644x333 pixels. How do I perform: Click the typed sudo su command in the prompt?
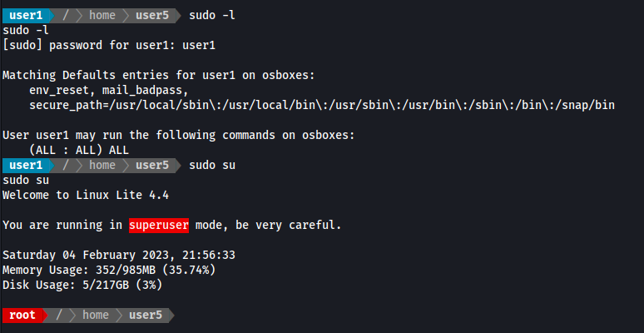click(x=212, y=165)
